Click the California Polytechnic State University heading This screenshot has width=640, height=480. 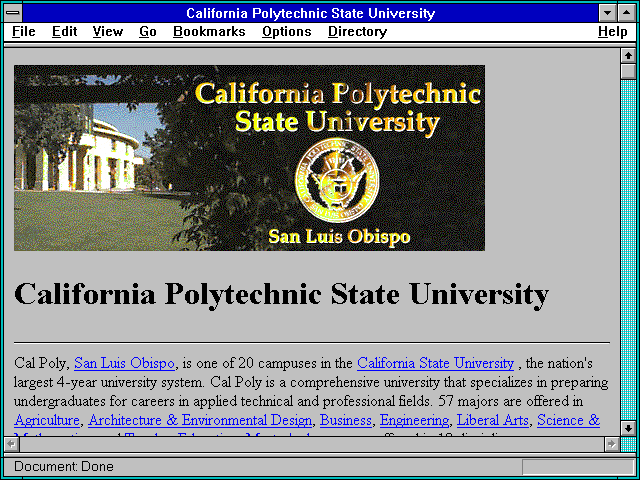click(281, 294)
